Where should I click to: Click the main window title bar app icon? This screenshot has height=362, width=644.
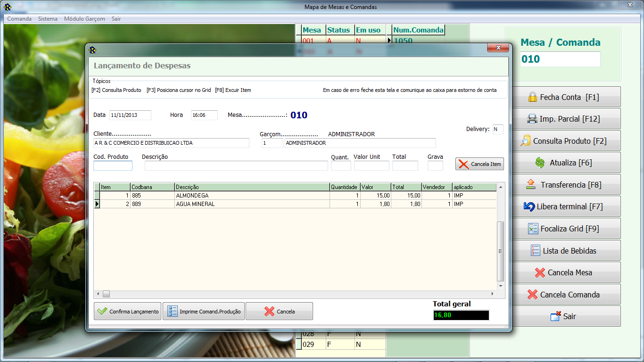[x=8, y=7]
